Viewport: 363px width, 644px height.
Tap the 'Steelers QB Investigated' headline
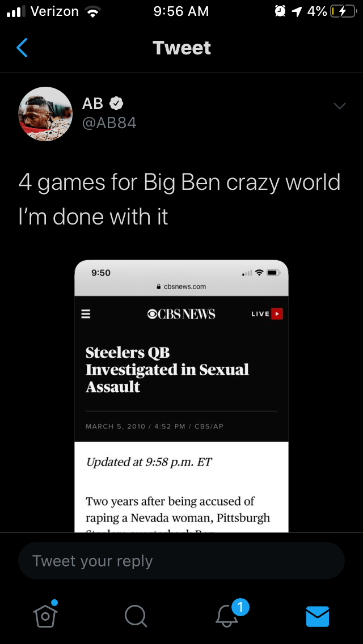[x=167, y=370]
